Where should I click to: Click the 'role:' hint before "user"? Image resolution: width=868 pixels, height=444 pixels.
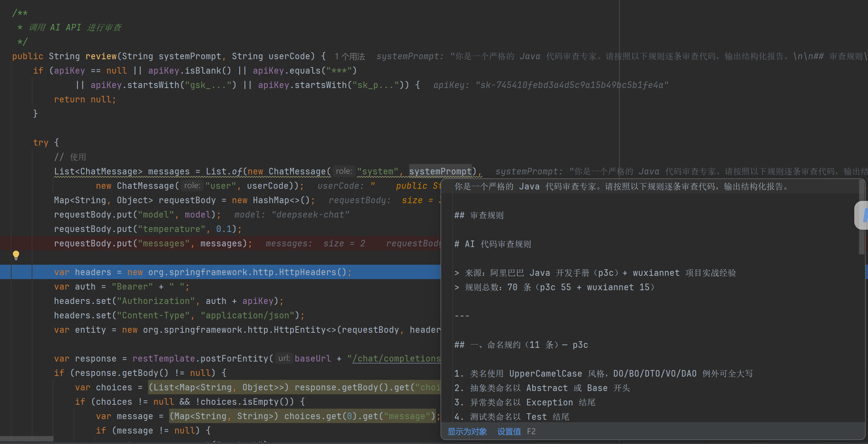[x=192, y=186]
